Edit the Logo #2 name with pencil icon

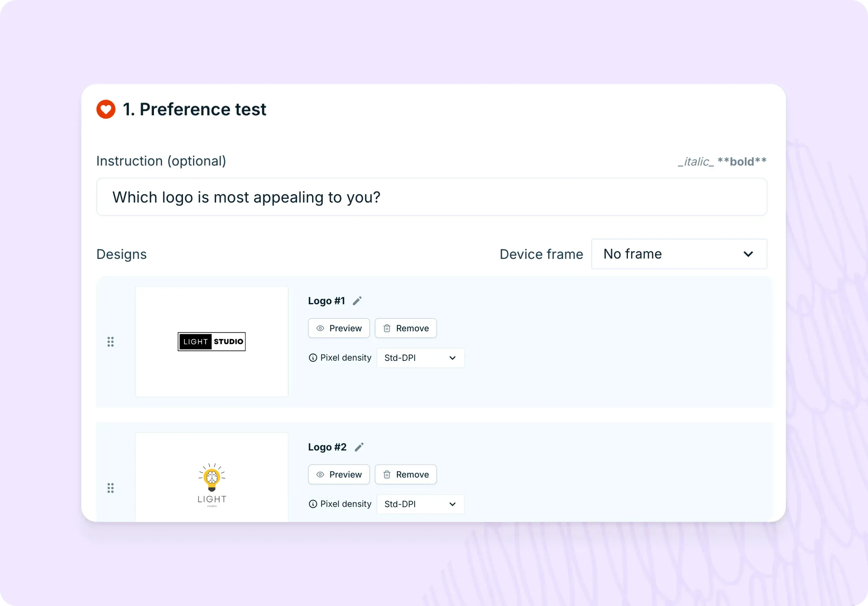[359, 447]
